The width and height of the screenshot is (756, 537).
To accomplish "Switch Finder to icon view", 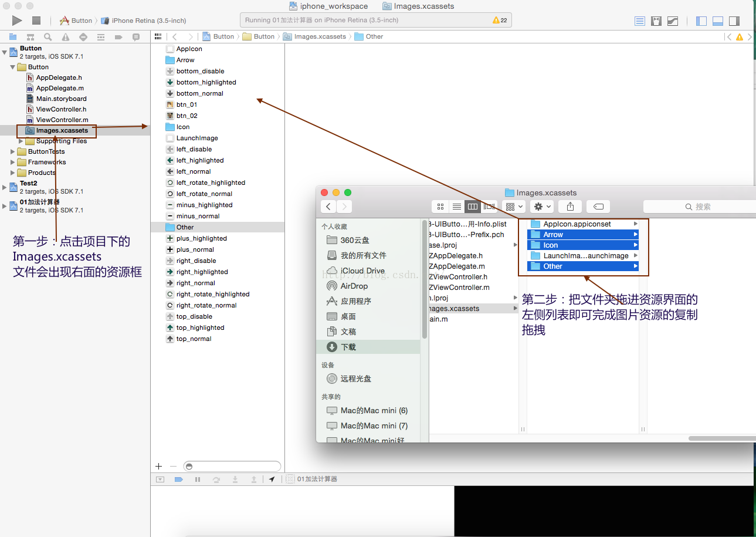I will click(440, 207).
